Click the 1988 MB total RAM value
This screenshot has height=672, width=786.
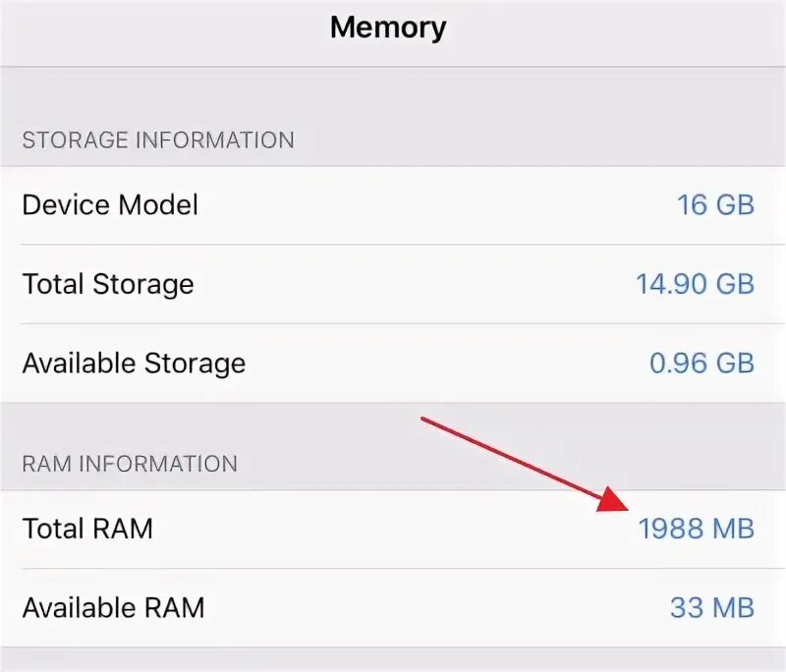pos(696,529)
